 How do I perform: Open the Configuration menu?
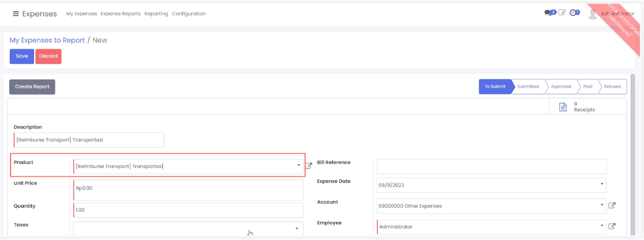click(x=189, y=14)
